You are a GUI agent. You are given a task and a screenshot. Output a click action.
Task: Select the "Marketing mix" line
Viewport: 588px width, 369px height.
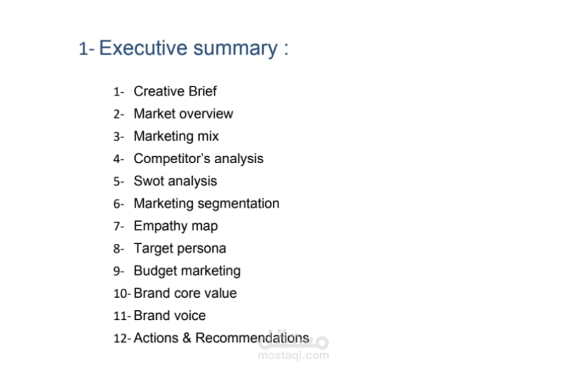click(x=176, y=136)
